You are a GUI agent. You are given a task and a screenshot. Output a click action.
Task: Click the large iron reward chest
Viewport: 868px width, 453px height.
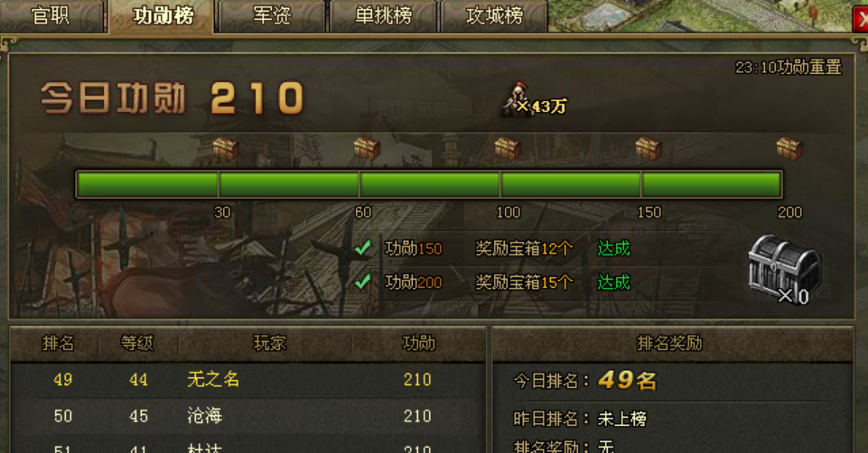click(x=783, y=268)
